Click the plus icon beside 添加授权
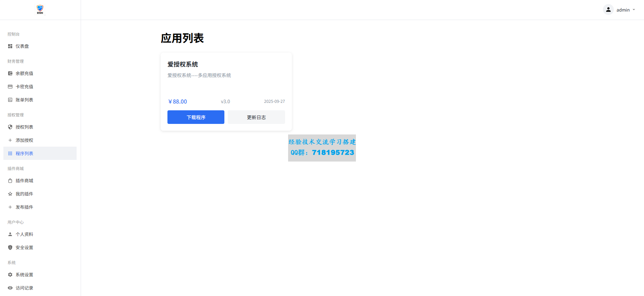Image resolution: width=644 pixels, height=296 pixels. pos(10,140)
